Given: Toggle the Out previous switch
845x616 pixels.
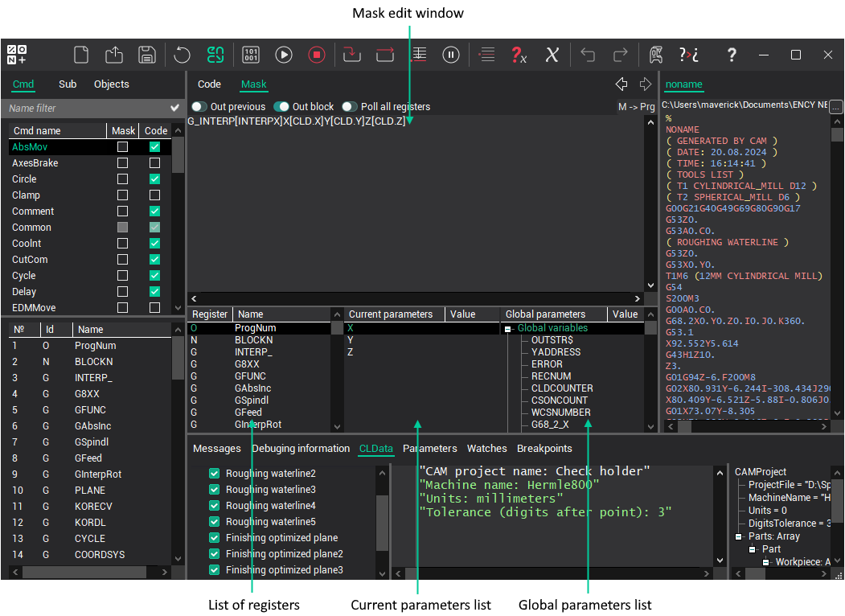Looking at the screenshot, I should [199, 106].
